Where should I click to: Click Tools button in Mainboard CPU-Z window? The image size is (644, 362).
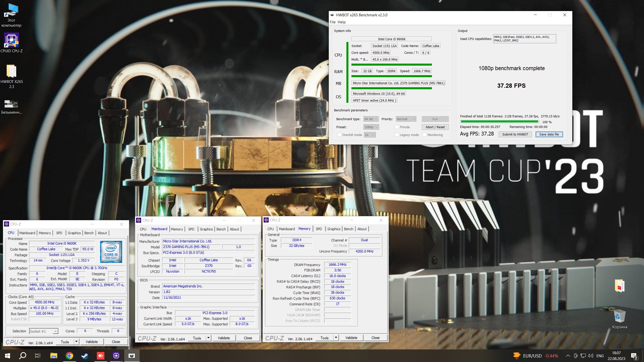(197, 338)
